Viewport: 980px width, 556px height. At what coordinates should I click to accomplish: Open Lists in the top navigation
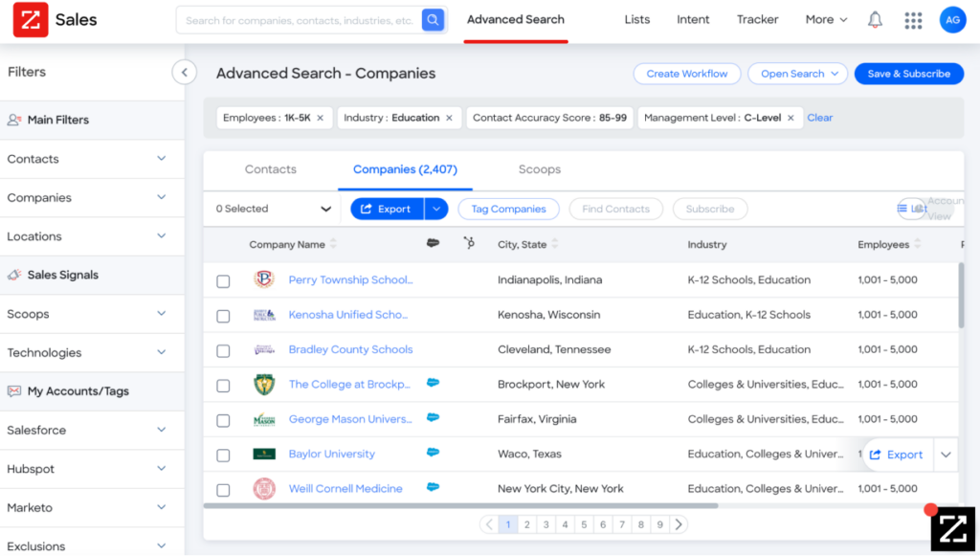click(x=636, y=20)
